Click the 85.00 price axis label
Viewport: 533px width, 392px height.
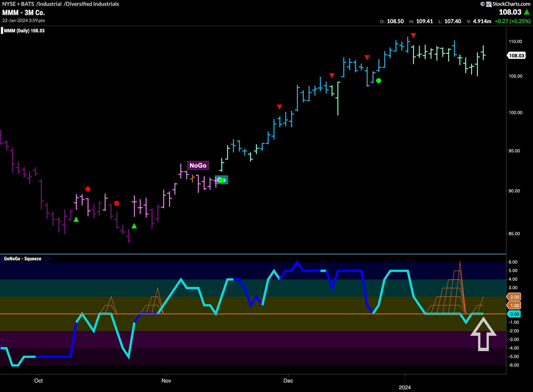[x=514, y=234]
